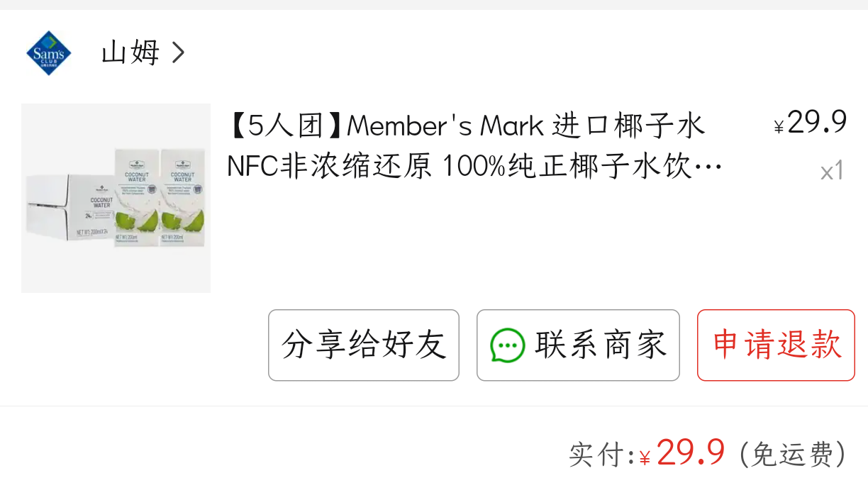Tap the x1 quantity indicator
Screen dimensions: 868x500
tap(832, 171)
